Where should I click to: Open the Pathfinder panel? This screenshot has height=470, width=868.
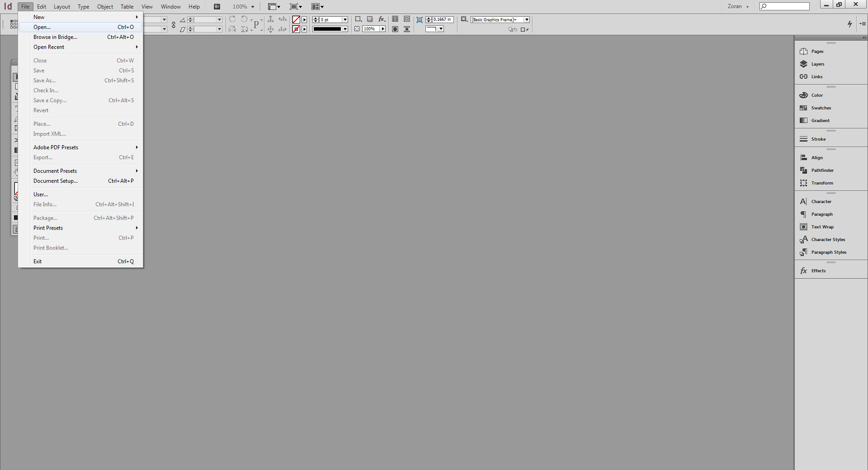(816, 170)
